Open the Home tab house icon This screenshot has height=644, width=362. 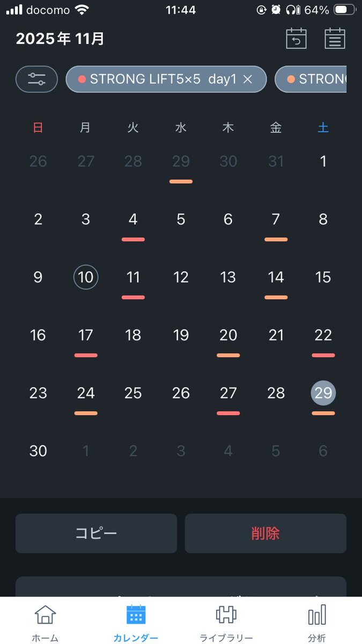tap(45, 616)
